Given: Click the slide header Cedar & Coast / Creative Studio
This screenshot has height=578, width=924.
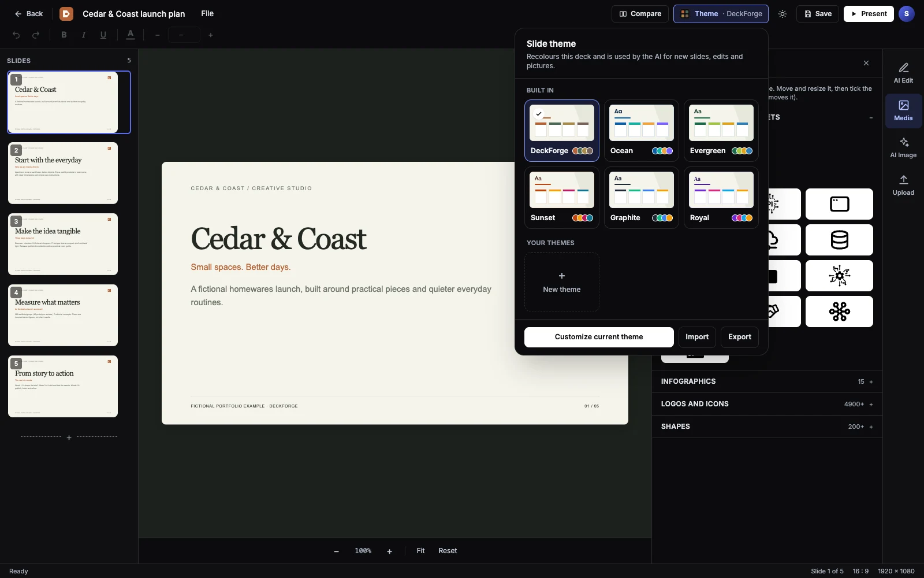Looking at the screenshot, I should click(251, 188).
